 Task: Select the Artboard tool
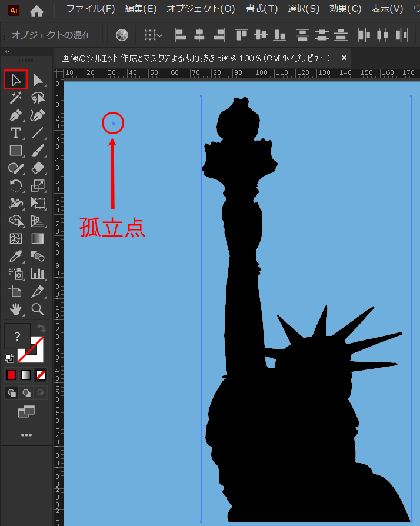[x=15, y=291]
